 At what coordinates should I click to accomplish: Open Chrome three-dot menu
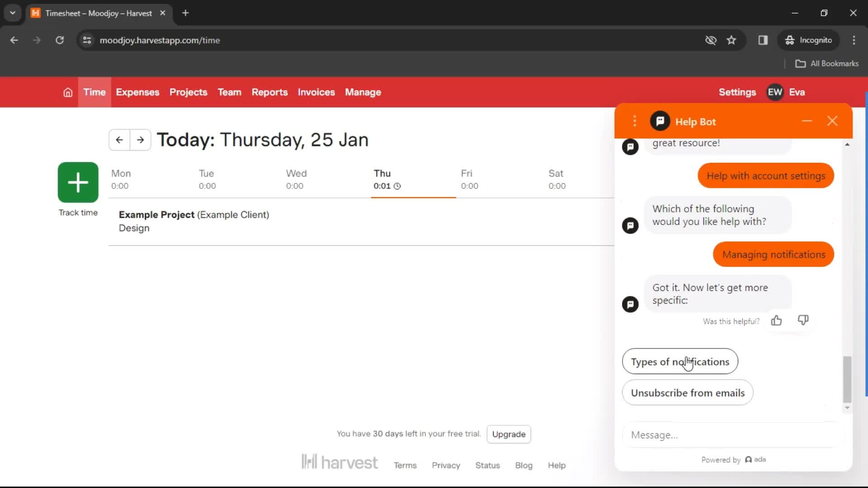(x=854, y=40)
